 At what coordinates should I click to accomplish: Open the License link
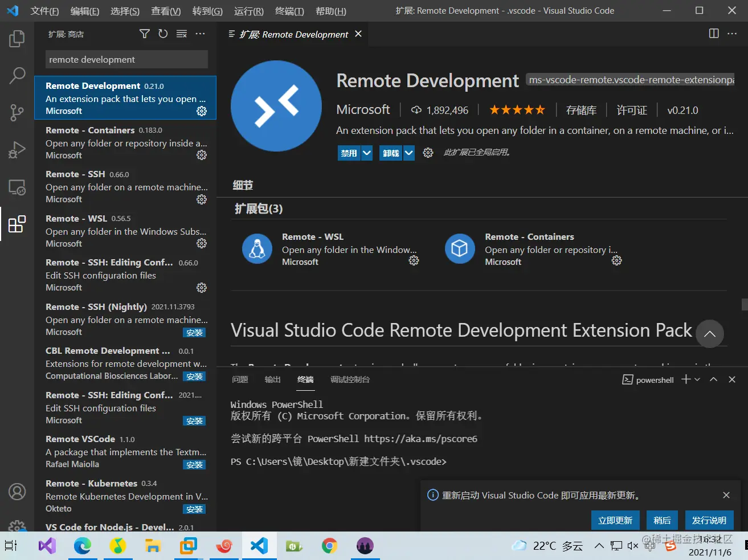(x=632, y=110)
